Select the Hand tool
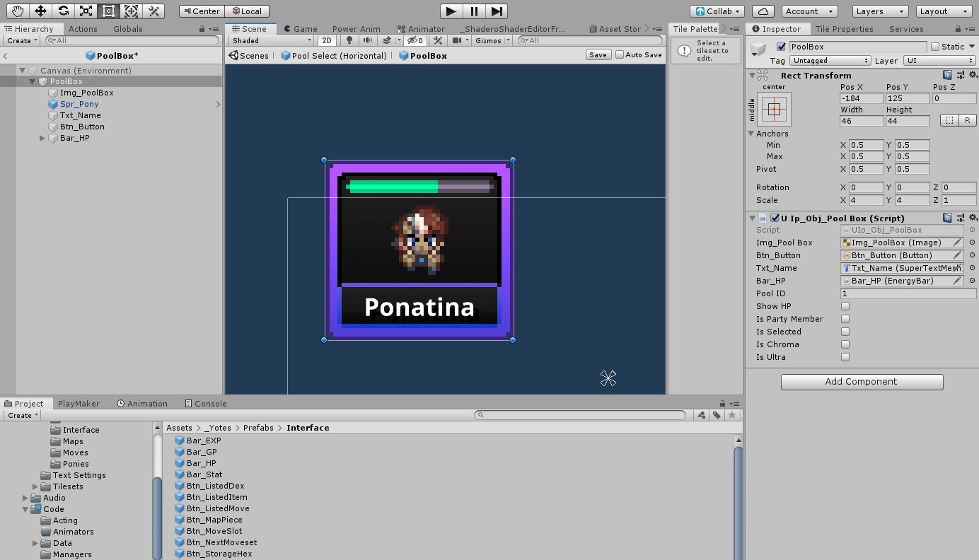 click(18, 11)
